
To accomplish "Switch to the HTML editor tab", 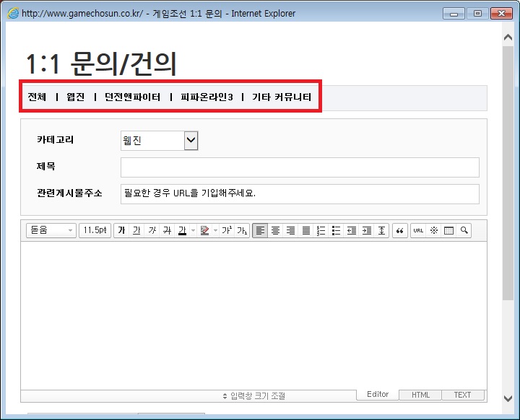I will 420,395.
